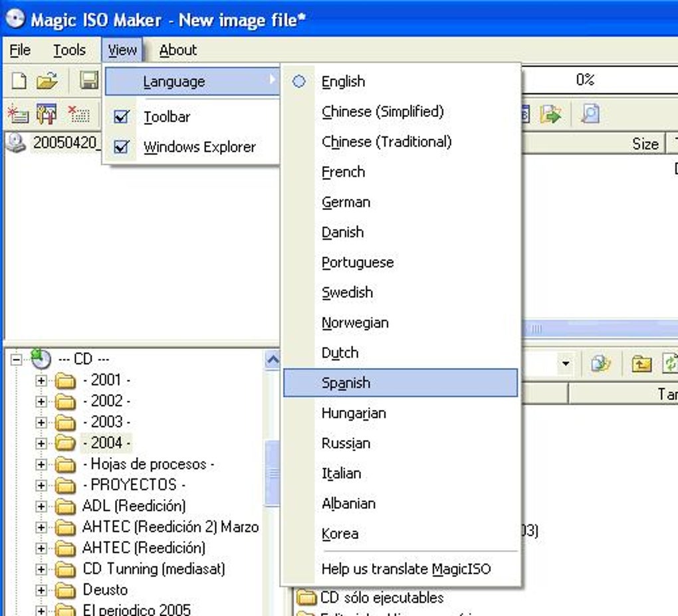Switch language to Danish
The height and width of the screenshot is (616, 678).
400,232
